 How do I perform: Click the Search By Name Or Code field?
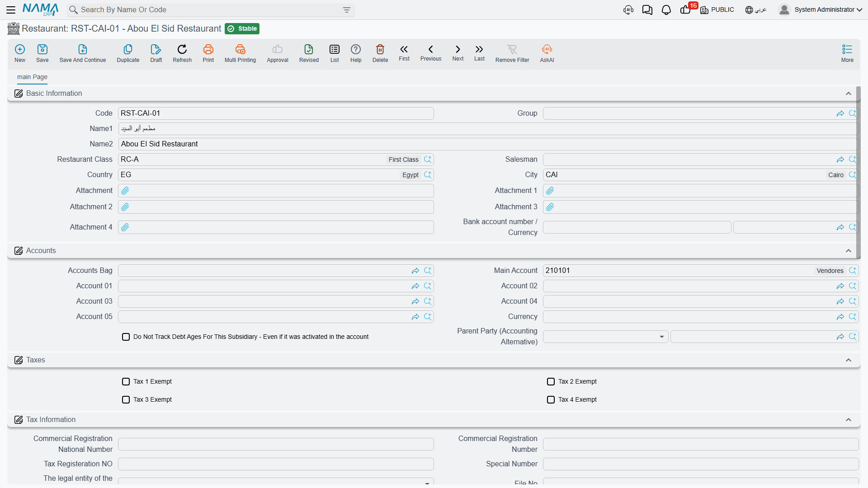coord(211,10)
